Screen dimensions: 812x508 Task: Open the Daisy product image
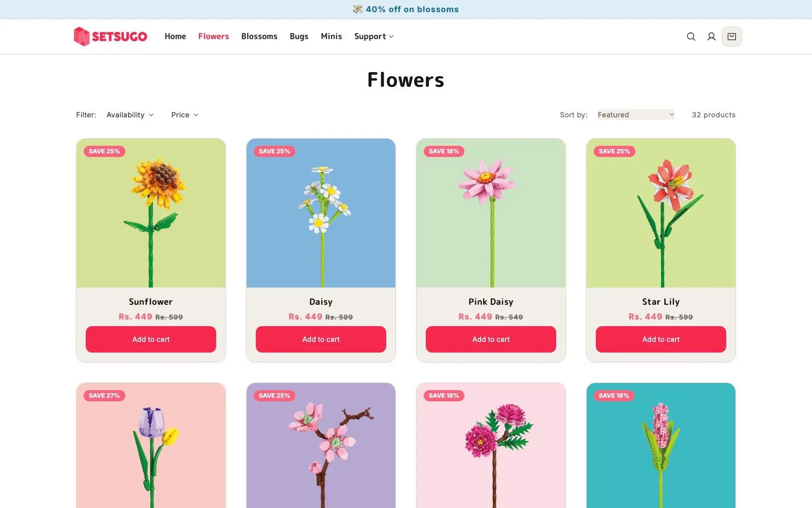(x=321, y=213)
